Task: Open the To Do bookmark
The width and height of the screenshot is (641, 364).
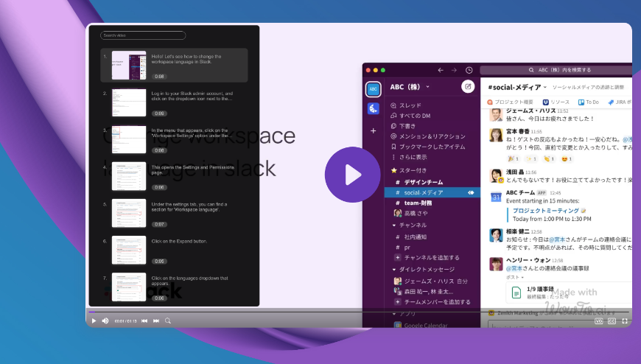Action: pyautogui.click(x=589, y=102)
